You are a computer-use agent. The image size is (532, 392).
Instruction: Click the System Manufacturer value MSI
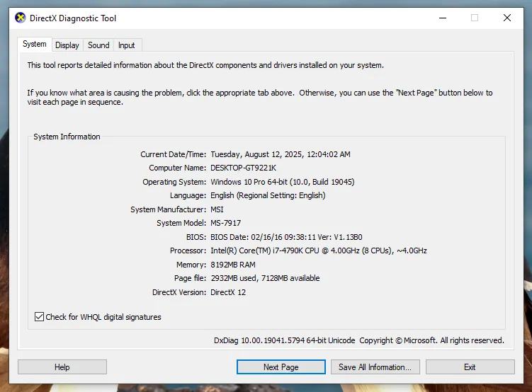pos(217,209)
